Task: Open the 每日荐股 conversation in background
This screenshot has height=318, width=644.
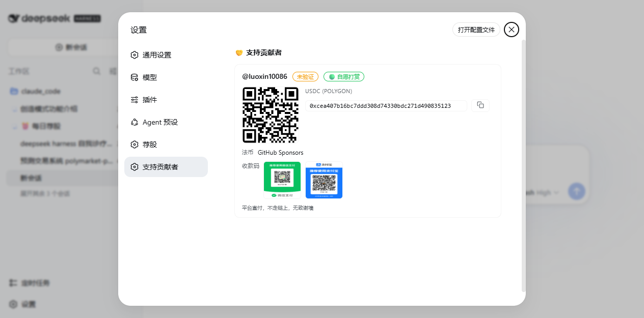Action: (x=46, y=126)
